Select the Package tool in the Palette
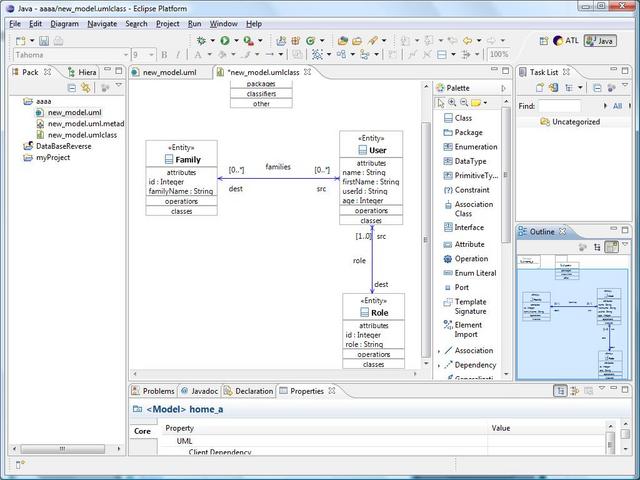The width and height of the screenshot is (640, 480). [468, 132]
